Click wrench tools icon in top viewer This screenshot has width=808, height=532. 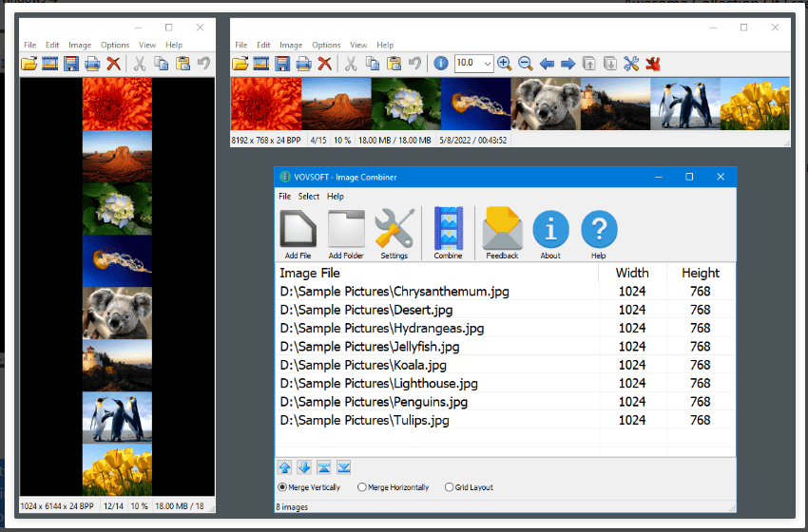pos(631,64)
